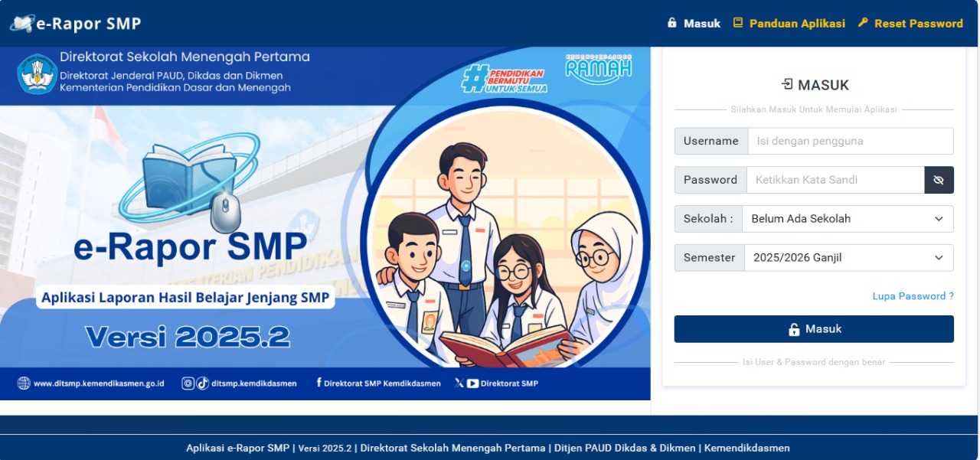The width and height of the screenshot is (980, 460).
Task: Click the e-Rapor SMP logo in header
Action: click(75, 23)
